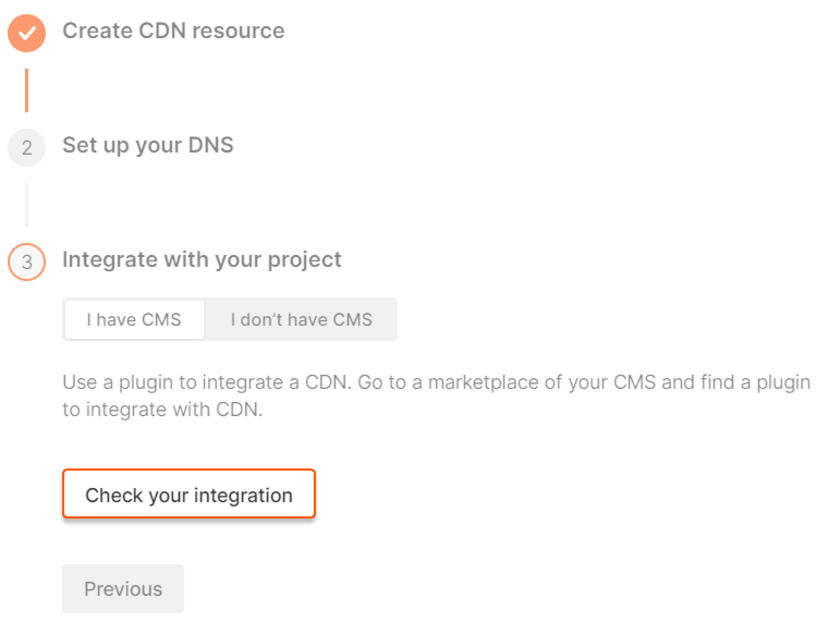840x634 pixels.
Task: Click the Previous button
Action: click(x=123, y=589)
